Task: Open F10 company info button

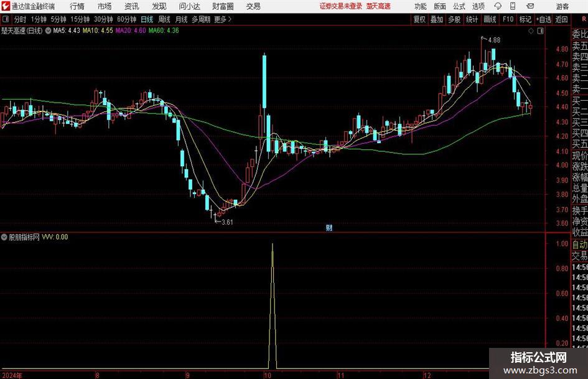Action: pos(508,19)
